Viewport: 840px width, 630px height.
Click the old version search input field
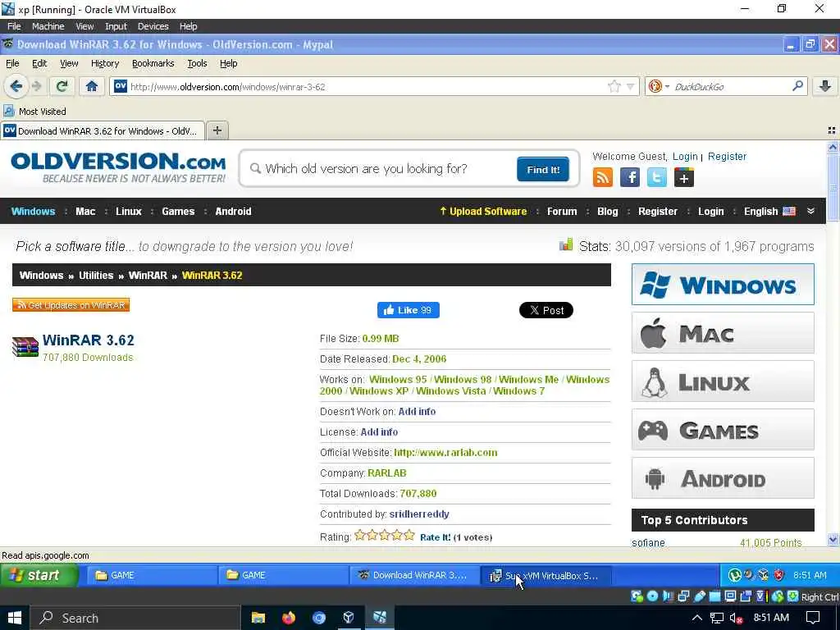pyautogui.click(x=383, y=169)
